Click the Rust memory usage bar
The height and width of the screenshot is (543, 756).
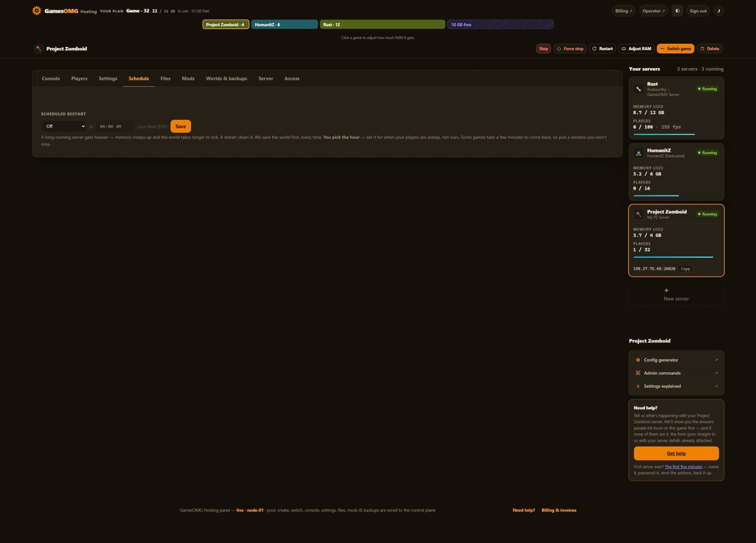676,134
